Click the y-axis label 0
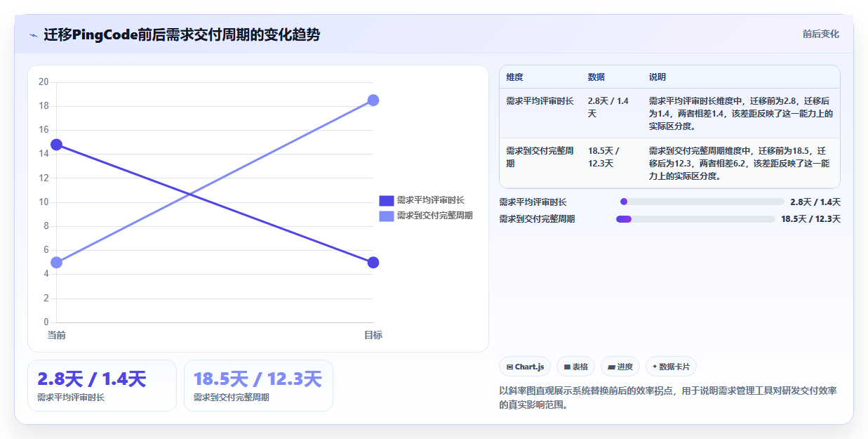 point(46,322)
